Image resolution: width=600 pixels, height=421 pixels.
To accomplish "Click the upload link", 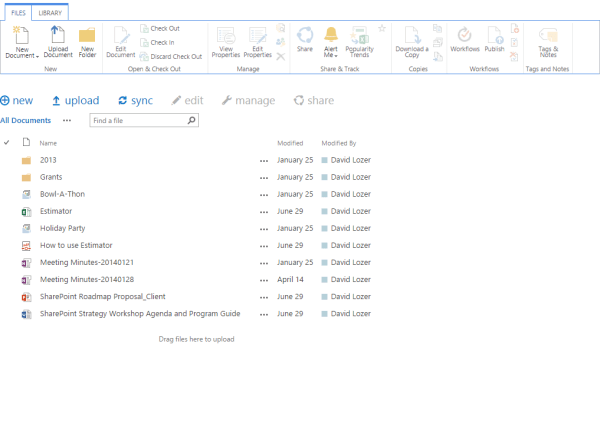I will click(76, 101).
